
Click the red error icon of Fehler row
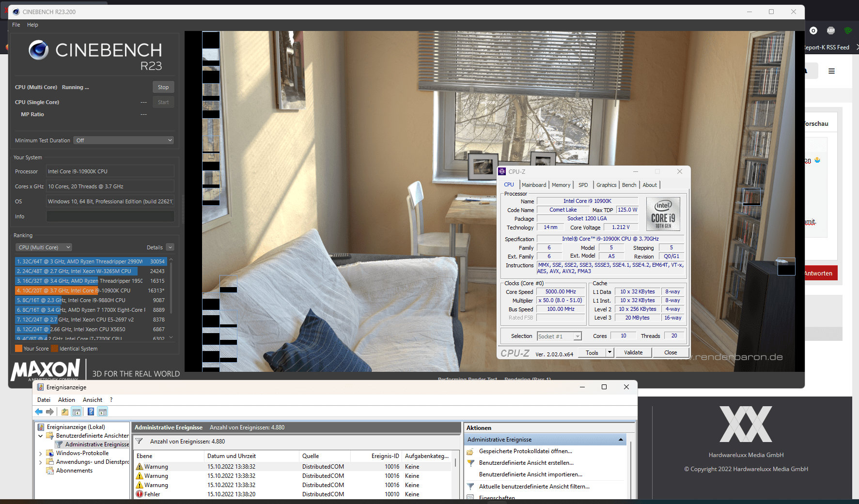(x=140, y=494)
